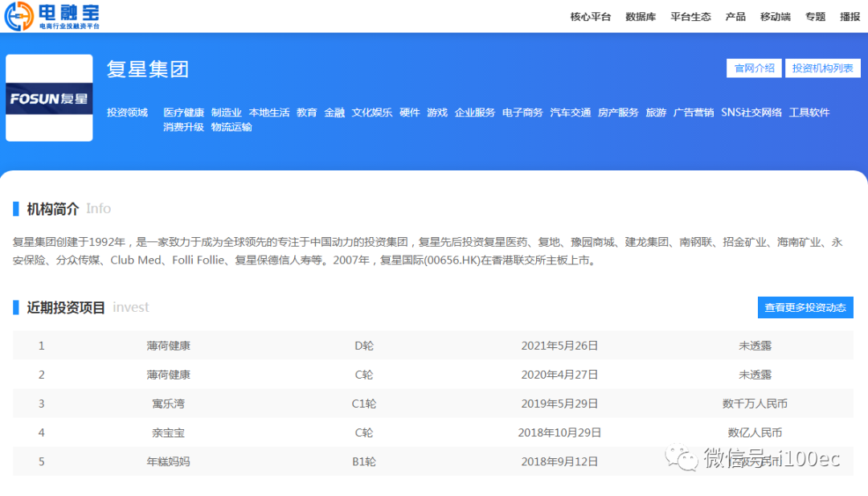Viewport: 868px width, 496px height.
Task: Open 薄荷健康 in the C轮 2020 row
Action: [168, 375]
